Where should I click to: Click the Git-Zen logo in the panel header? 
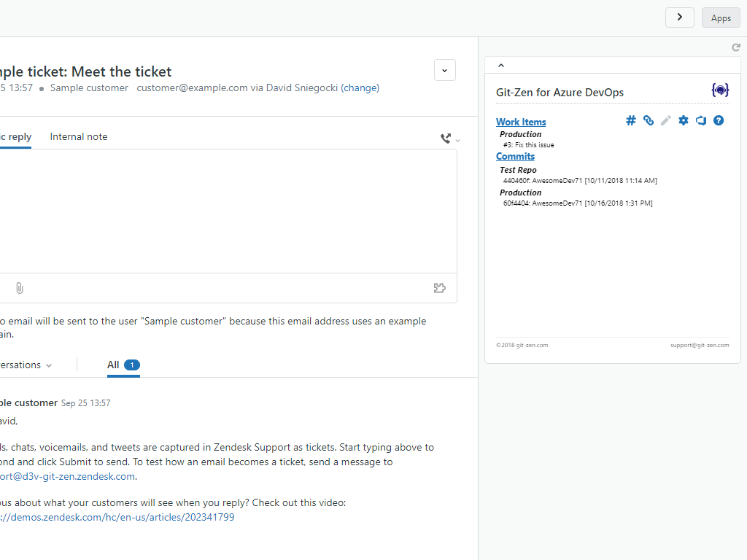point(720,90)
